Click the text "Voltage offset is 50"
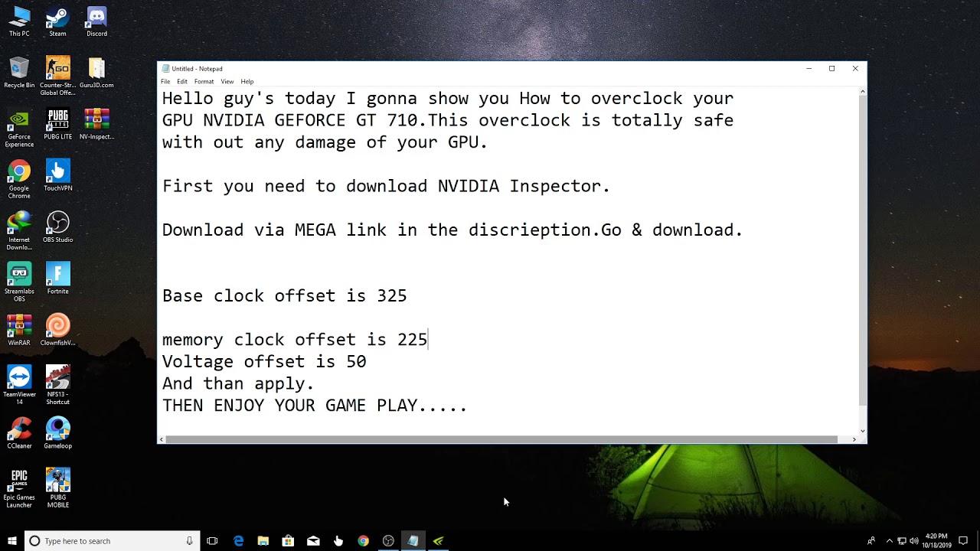 (264, 361)
